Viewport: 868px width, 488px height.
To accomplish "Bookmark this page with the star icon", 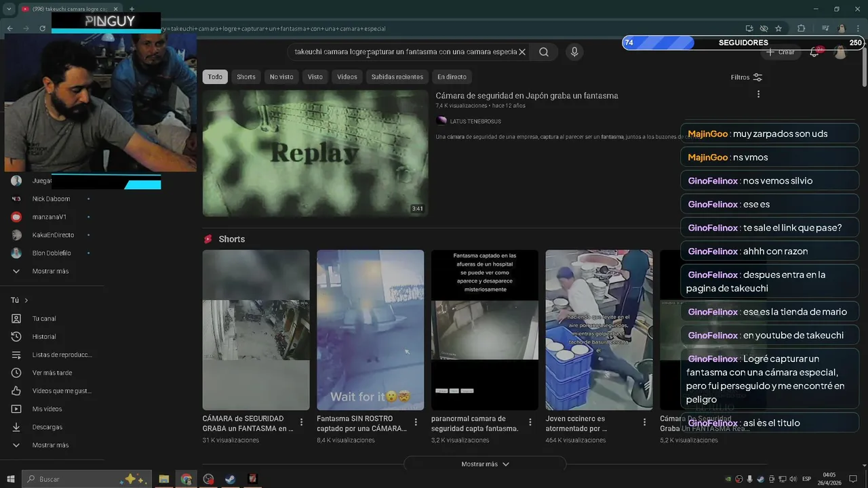I will click(778, 28).
